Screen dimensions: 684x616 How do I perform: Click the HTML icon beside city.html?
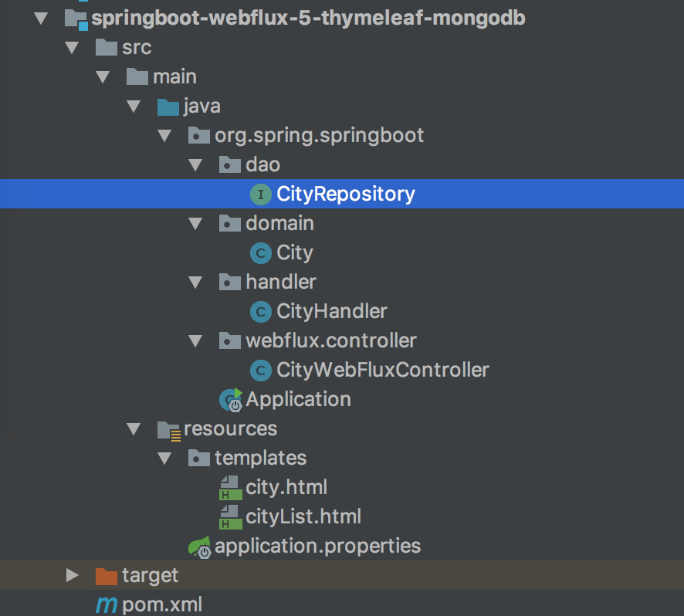tap(231, 487)
